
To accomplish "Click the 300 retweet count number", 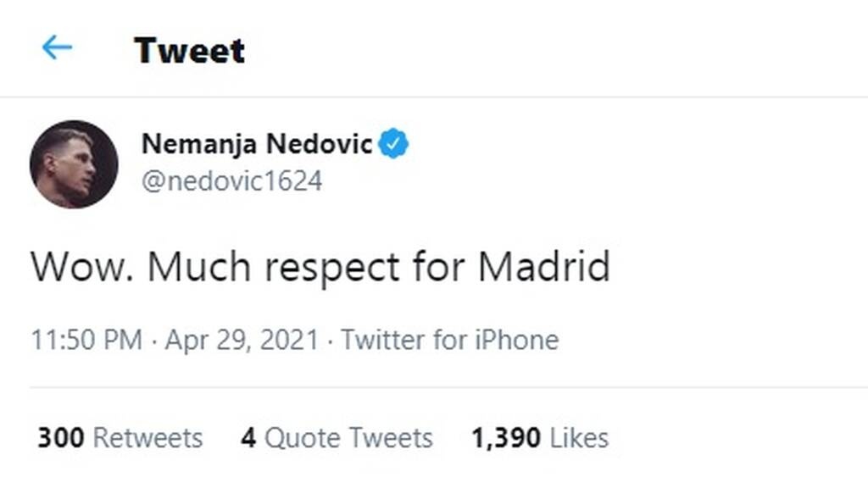I will 60,438.
